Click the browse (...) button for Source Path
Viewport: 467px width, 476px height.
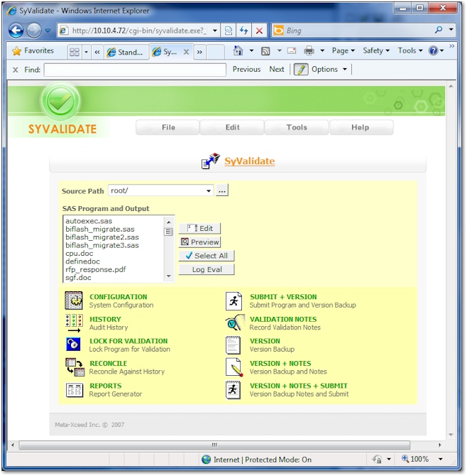pyautogui.click(x=222, y=190)
